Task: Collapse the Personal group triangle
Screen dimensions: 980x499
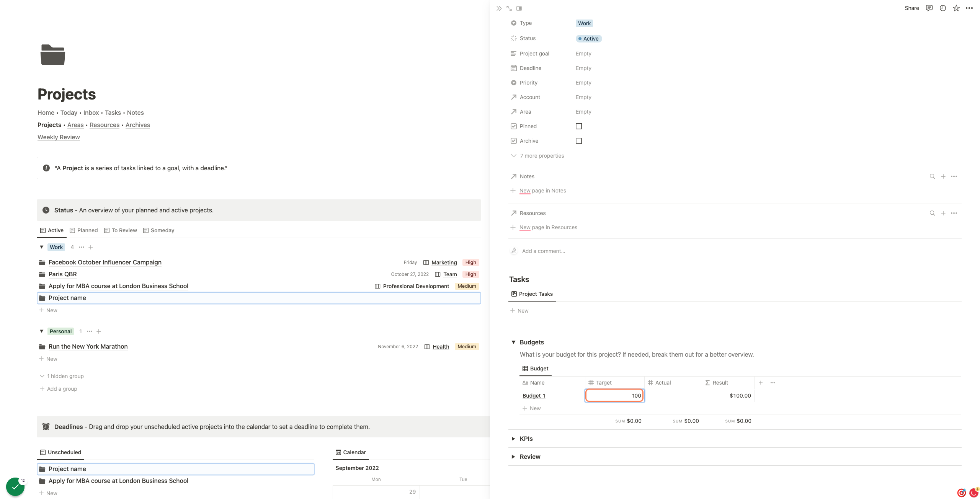Action: tap(42, 331)
